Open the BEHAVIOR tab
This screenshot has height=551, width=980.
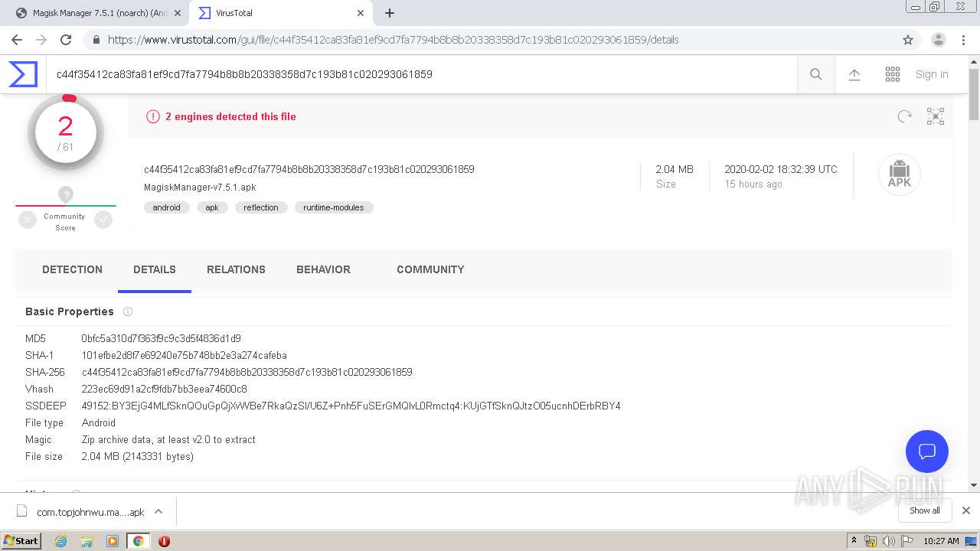(x=323, y=269)
